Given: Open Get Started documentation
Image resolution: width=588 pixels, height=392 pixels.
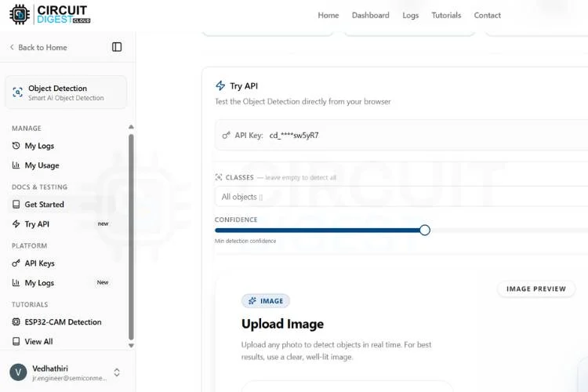Looking at the screenshot, I should [44, 204].
